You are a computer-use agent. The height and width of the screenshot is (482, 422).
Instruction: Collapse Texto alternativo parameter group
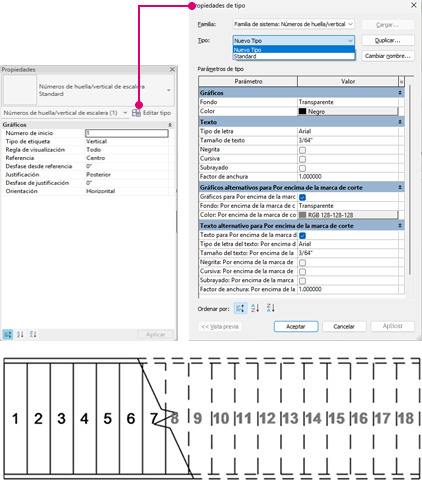pos(400,226)
